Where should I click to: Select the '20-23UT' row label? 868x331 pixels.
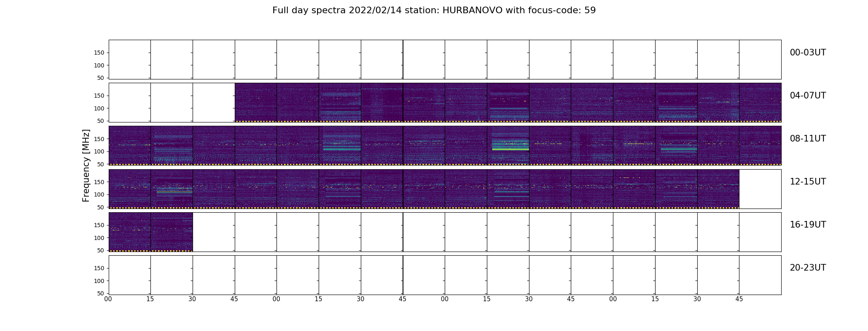(x=808, y=268)
